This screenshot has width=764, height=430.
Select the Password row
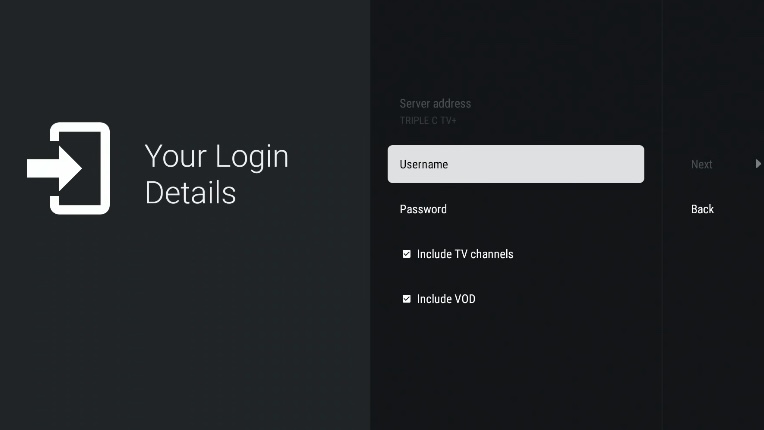click(x=515, y=209)
